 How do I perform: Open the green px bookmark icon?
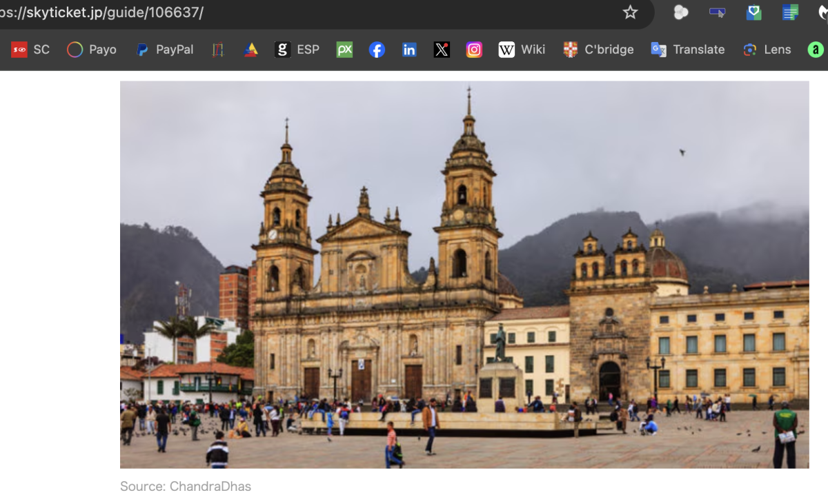click(x=344, y=50)
